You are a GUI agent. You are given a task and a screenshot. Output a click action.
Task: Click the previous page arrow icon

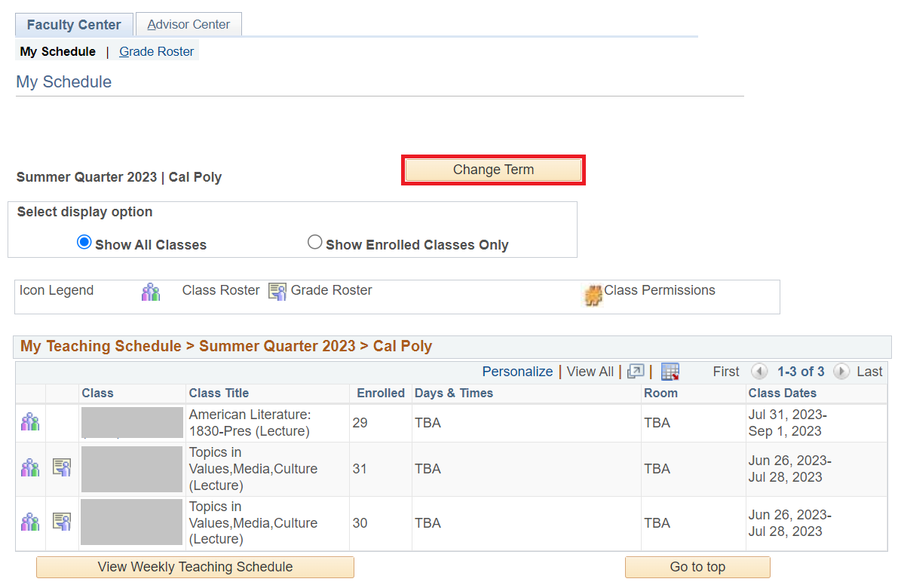[759, 372]
